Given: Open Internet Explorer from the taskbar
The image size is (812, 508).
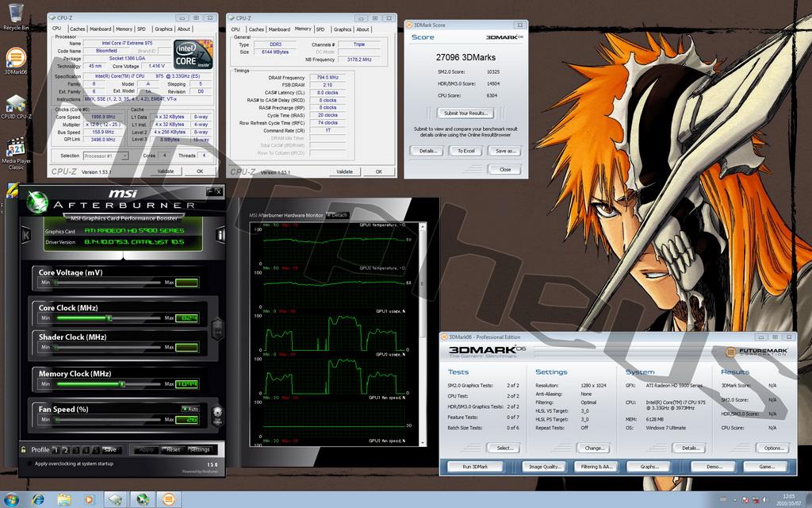Looking at the screenshot, I should (38, 500).
